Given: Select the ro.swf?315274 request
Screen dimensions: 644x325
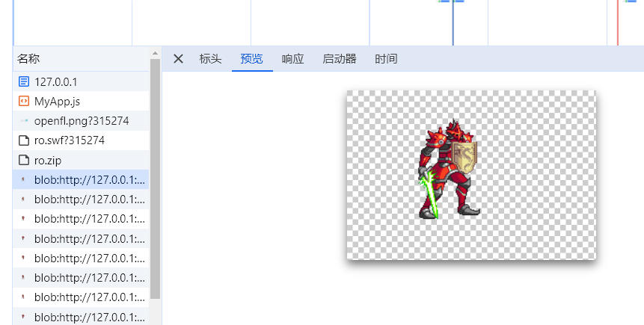Looking at the screenshot, I should (x=82, y=140).
